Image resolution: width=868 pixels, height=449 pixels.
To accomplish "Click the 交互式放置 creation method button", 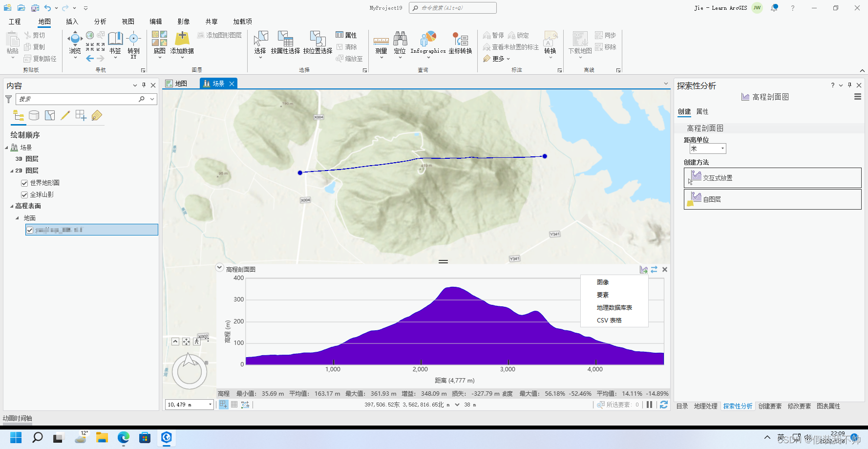I will click(772, 177).
